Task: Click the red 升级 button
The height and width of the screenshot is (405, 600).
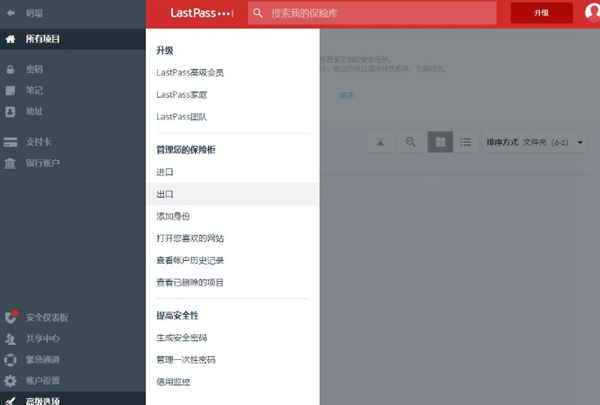Action: point(541,13)
